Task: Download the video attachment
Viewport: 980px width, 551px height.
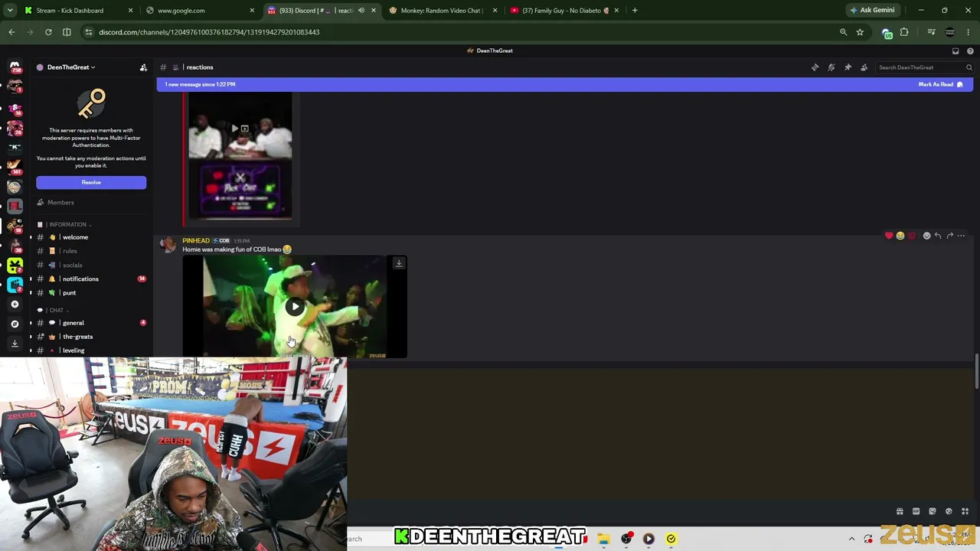Action: (399, 263)
